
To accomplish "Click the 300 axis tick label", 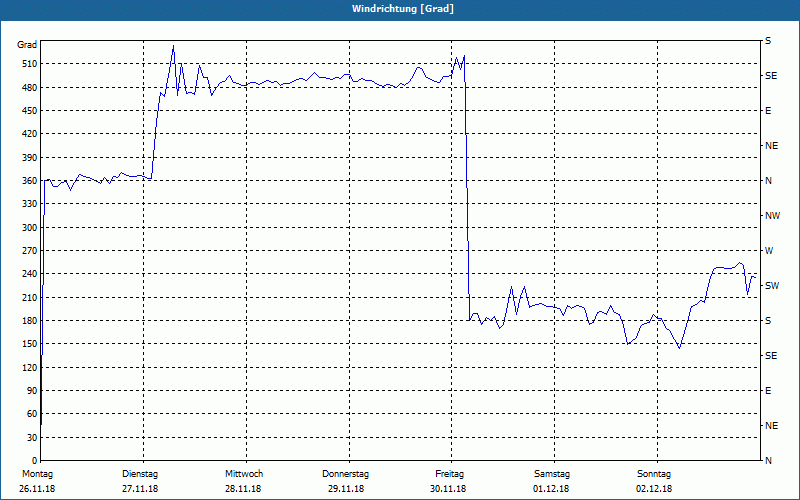I will point(30,228).
